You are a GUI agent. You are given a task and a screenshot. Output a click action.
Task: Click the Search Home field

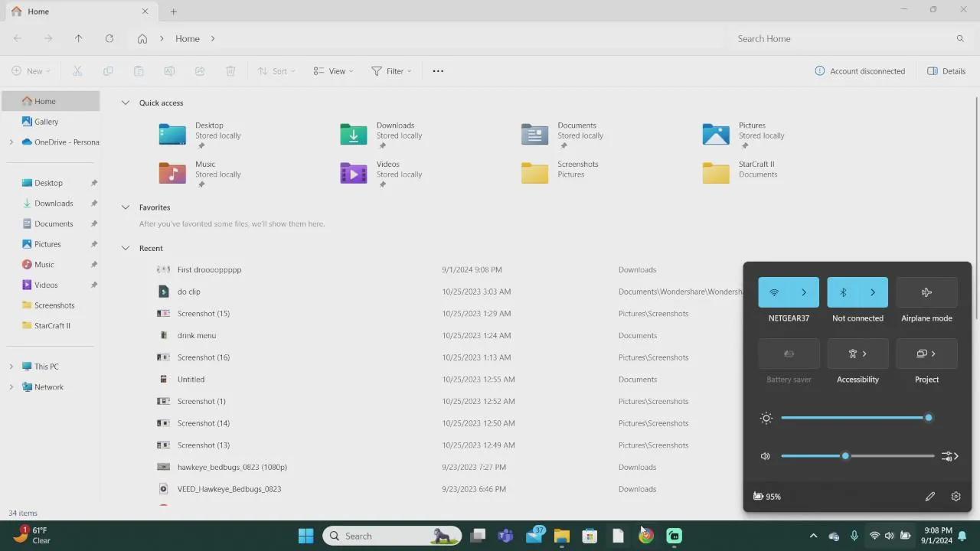pos(850,38)
